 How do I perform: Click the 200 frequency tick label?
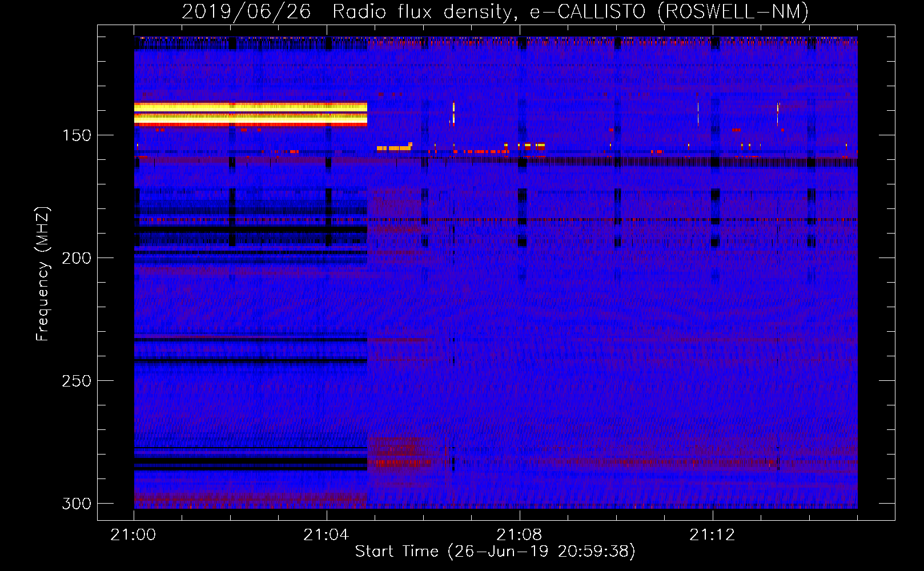pyautogui.click(x=77, y=258)
